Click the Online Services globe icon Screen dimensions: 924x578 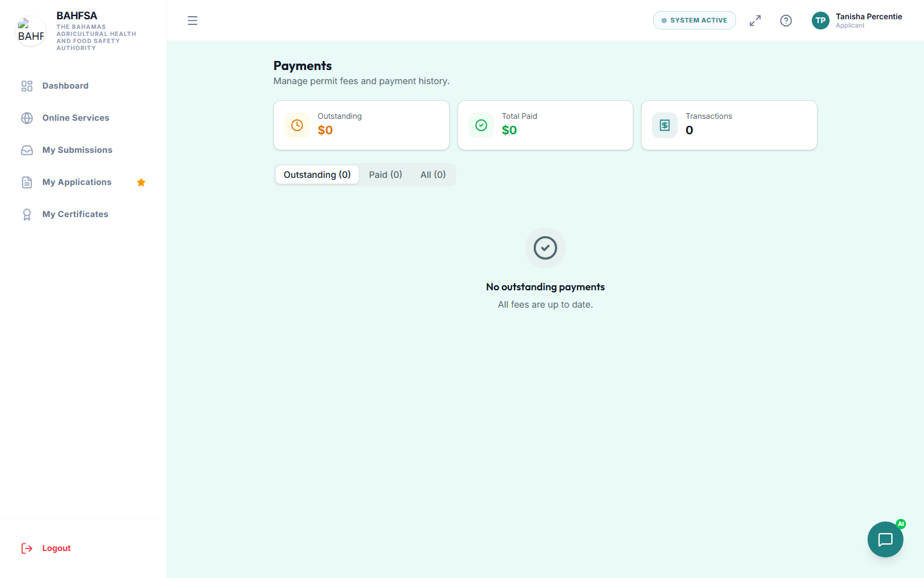point(27,118)
